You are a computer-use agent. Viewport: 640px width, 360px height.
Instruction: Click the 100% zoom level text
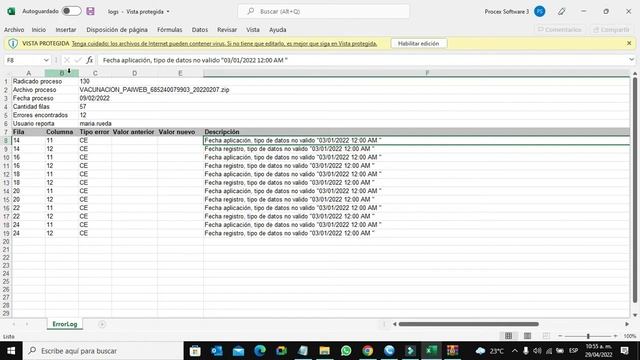click(x=629, y=336)
